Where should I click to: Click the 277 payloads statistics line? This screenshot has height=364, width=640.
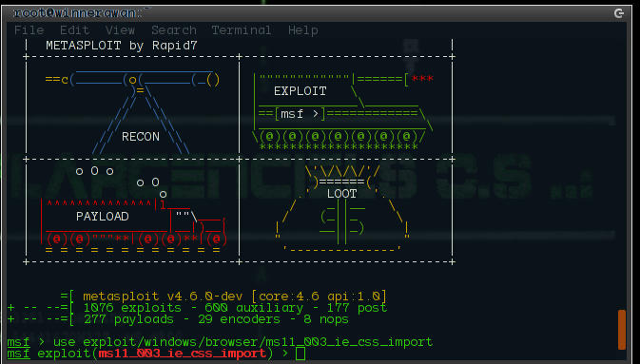tap(216, 319)
